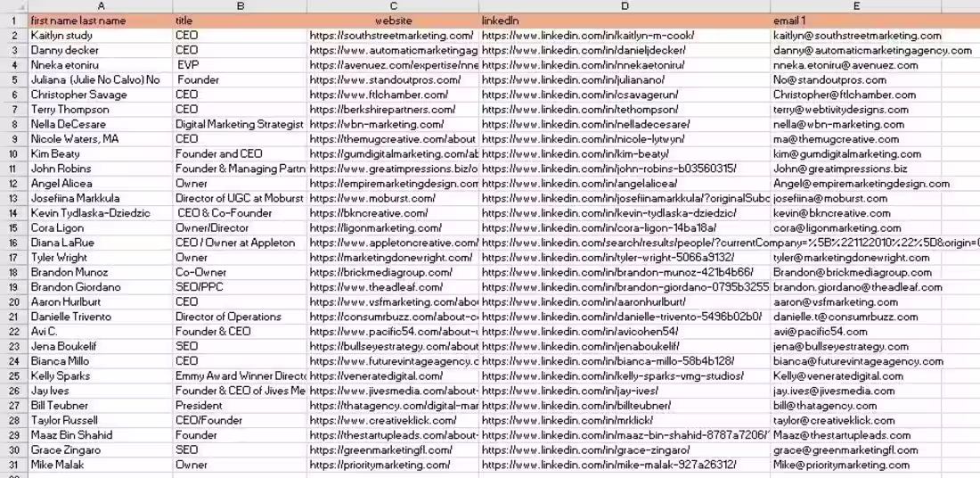Click the 'linkedIn' header cell
980x478 pixels.
(625, 21)
